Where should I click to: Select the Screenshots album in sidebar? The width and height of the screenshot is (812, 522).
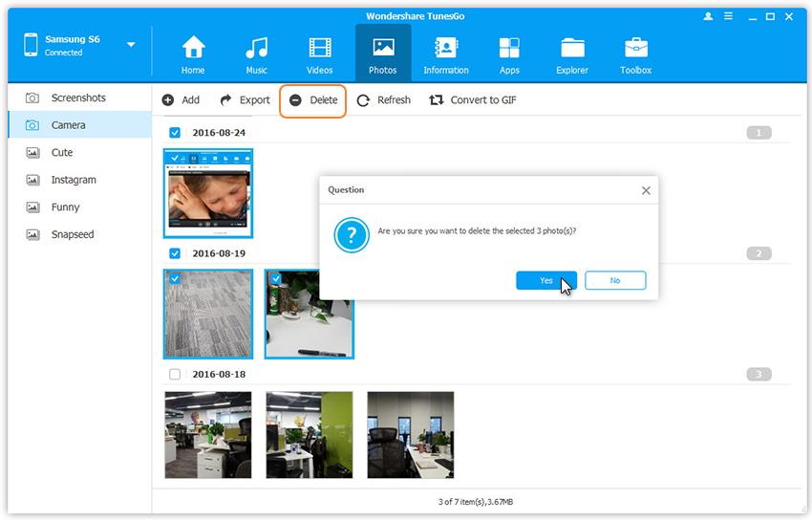pos(78,98)
